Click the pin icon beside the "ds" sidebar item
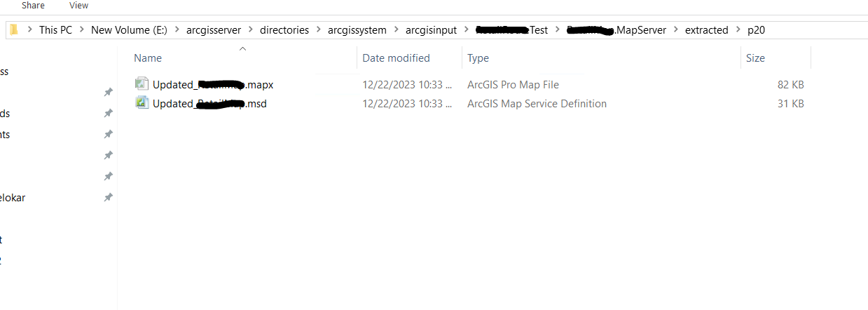This screenshot has width=868, height=310. pos(108,114)
